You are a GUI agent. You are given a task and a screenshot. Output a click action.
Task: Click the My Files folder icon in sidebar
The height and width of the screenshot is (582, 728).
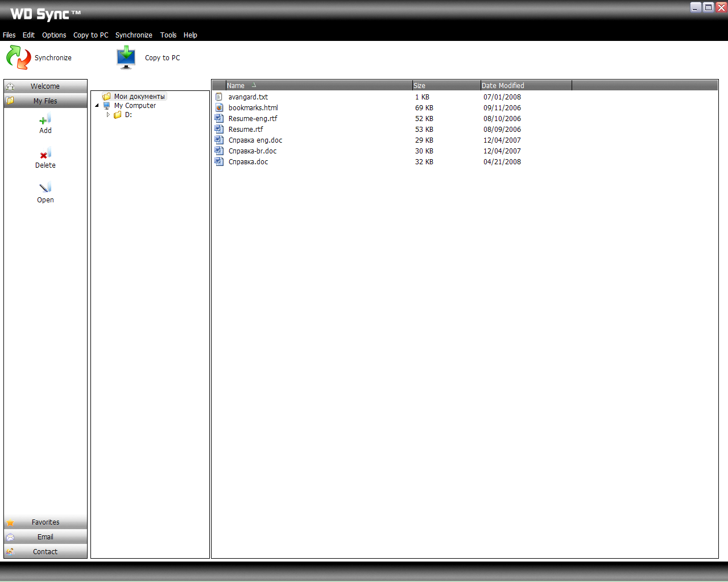10,101
